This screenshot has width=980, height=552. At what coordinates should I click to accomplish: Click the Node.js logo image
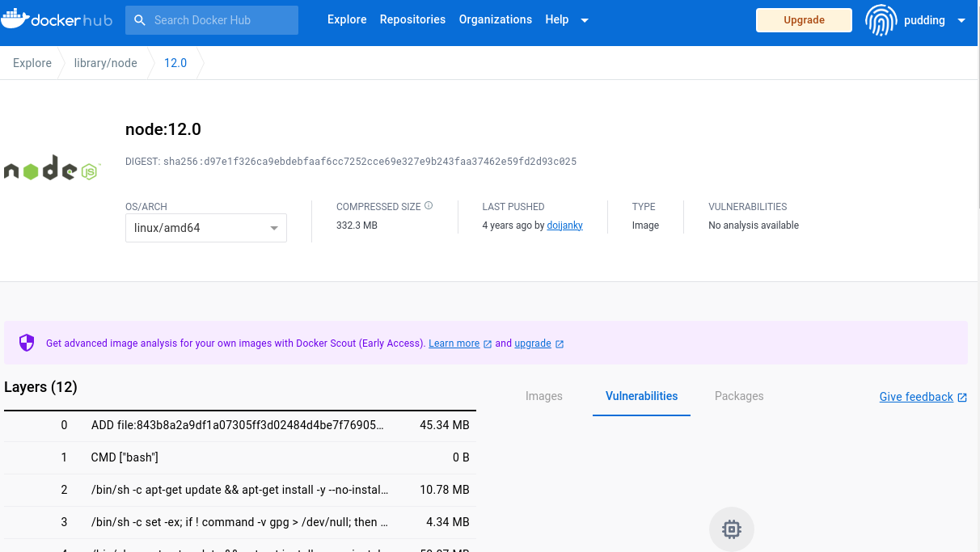51,167
